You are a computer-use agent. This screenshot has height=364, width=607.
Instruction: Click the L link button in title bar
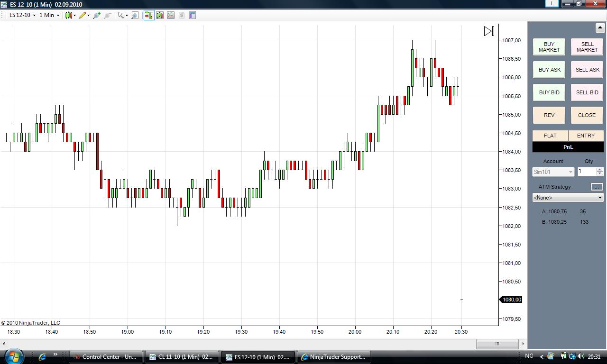click(552, 4)
